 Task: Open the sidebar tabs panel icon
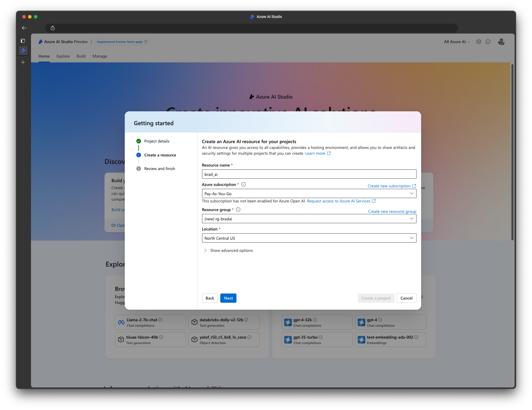point(23,41)
